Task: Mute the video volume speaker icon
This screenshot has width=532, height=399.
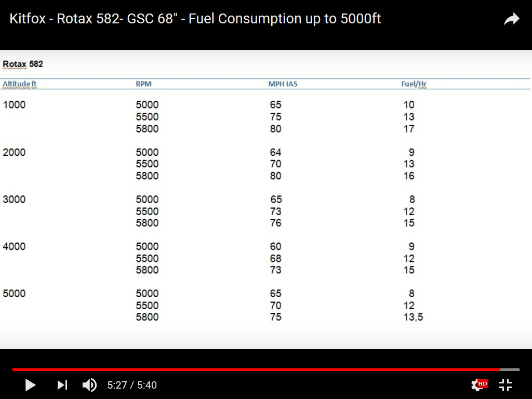Action: click(89, 385)
